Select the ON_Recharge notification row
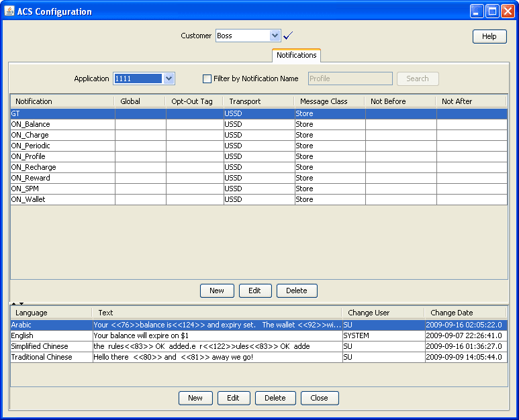The width and height of the screenshot is (519, 420). pyautogui.click(x=60, y=167)
